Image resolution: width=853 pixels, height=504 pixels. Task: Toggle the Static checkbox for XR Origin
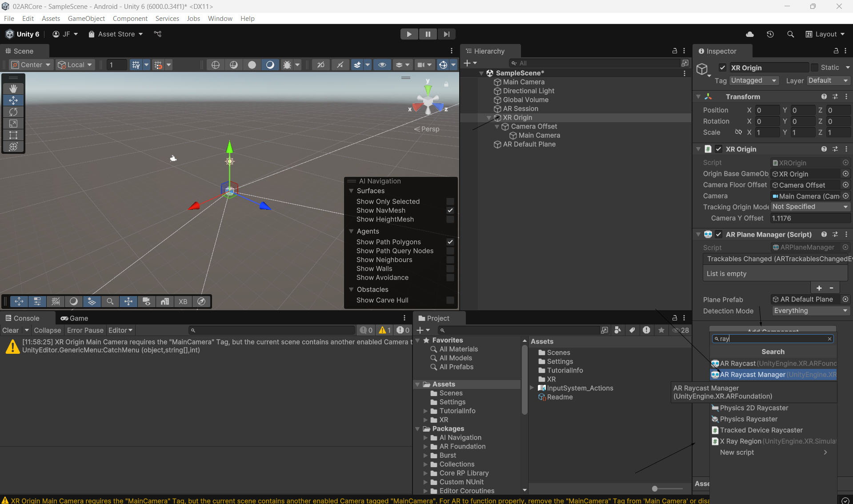tap(814, 68)
